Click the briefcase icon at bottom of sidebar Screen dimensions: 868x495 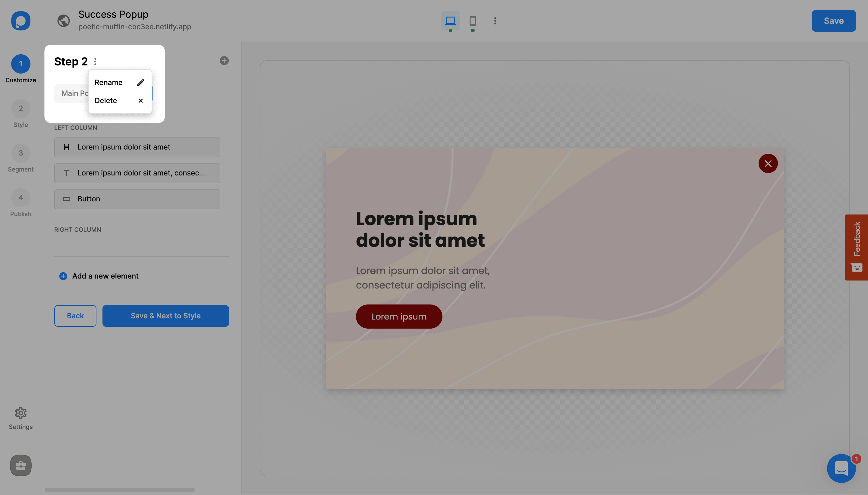tap(20, 465)
